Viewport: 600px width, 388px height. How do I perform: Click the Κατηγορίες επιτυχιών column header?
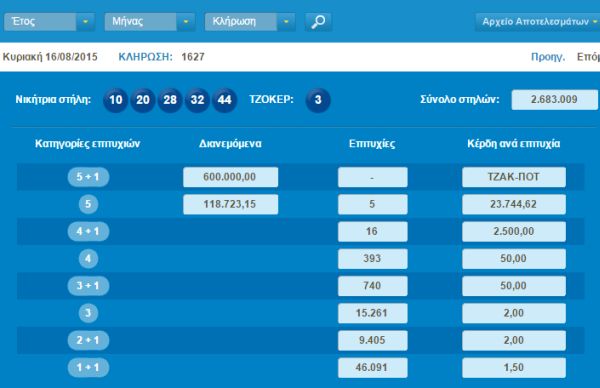tap(88, 144)
